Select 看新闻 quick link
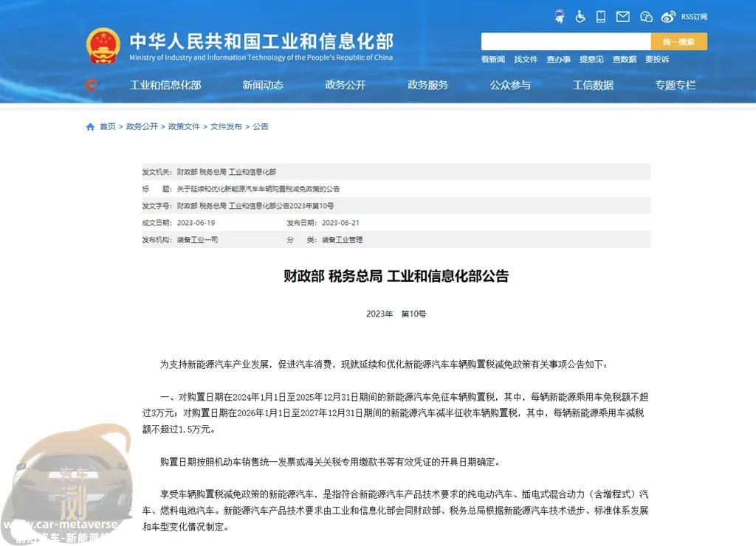This screenshot has height=546, width=756. point(492,59)
